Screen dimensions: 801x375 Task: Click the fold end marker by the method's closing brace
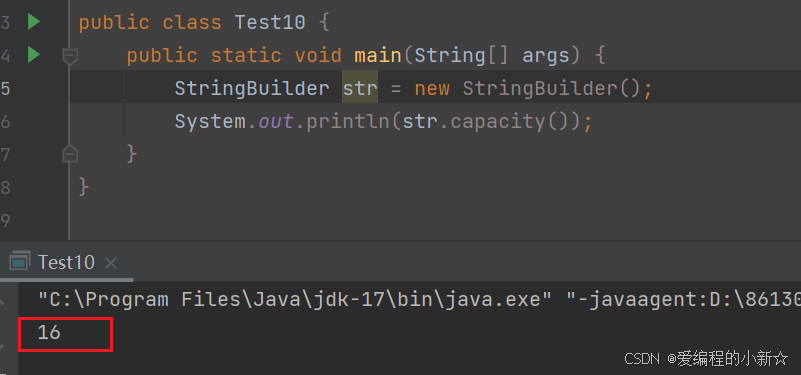click(x=69, y=154)
